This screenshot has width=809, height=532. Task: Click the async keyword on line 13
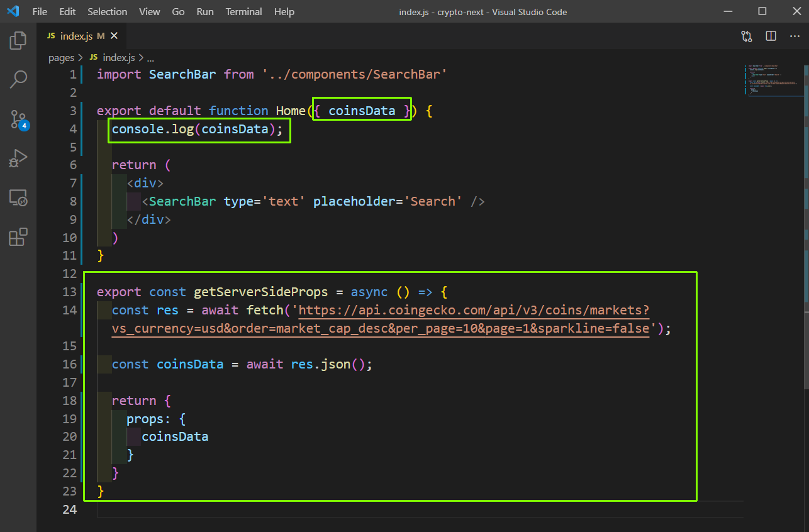tap(369, 292)
